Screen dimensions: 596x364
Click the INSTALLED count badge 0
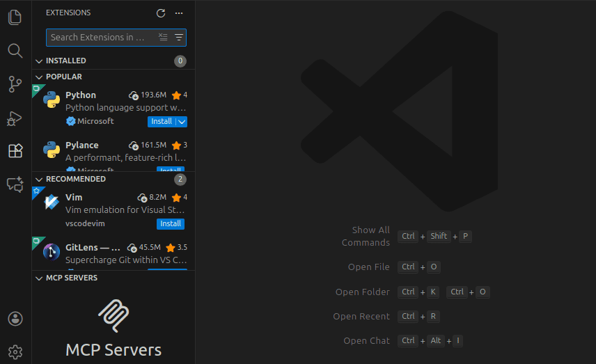180,61
